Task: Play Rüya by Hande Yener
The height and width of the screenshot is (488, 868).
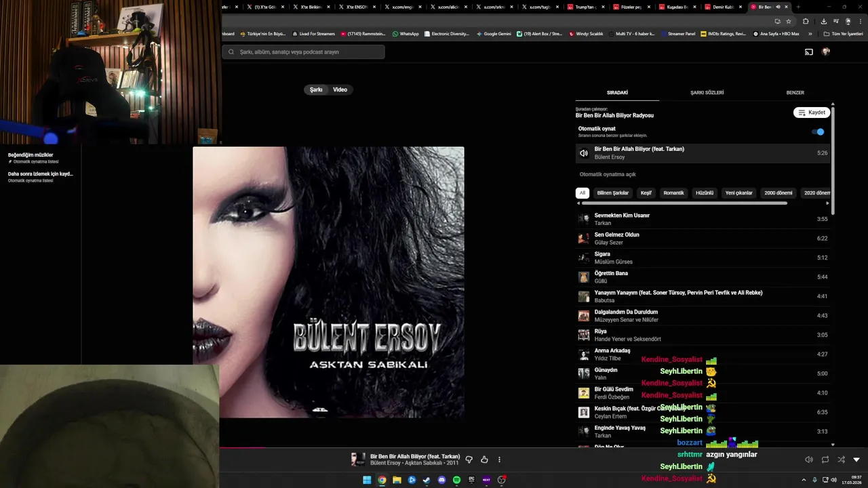Action: point(703,335)
